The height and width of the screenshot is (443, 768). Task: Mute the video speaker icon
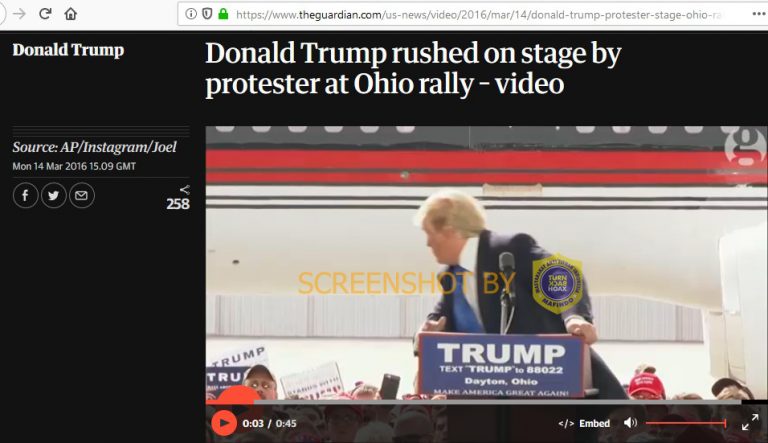(630, 422)
